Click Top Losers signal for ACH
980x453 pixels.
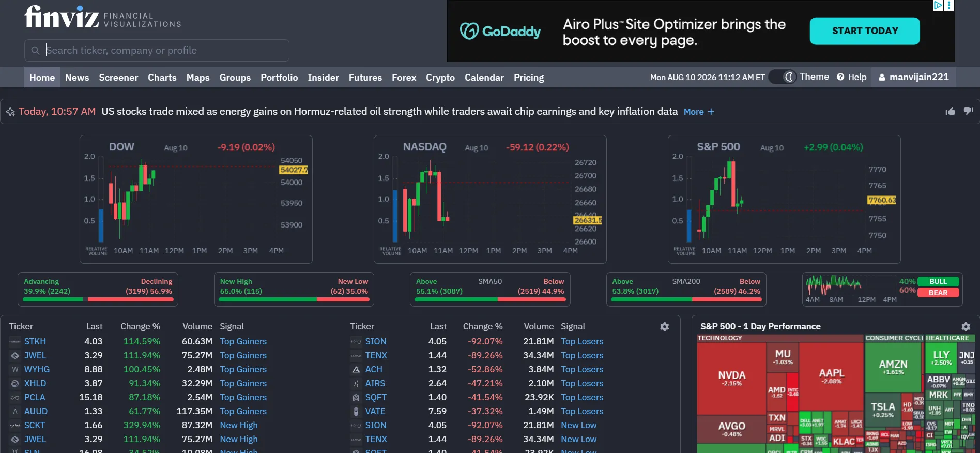582,370
